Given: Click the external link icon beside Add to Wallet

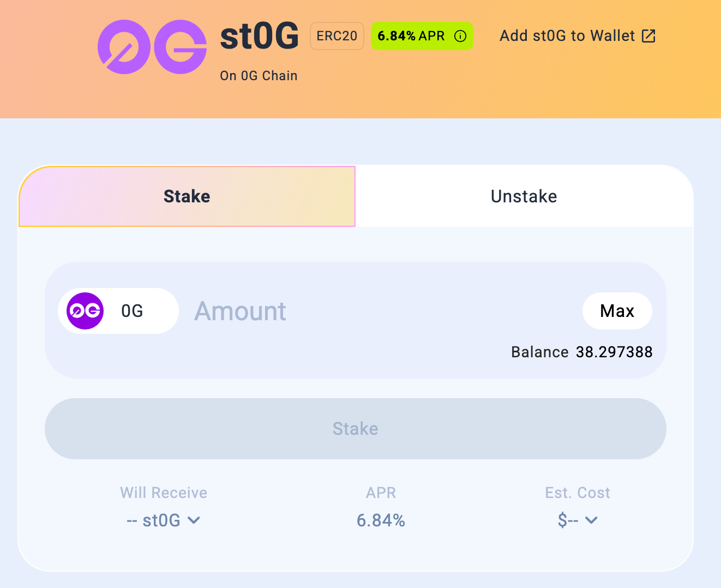Looking at the screenshot, I should point(648,36).
